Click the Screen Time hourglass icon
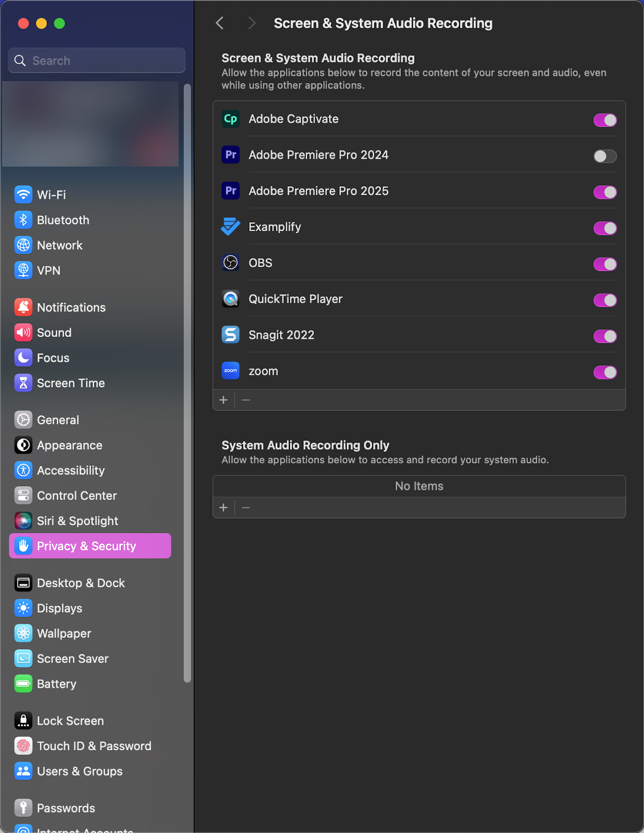This screenshot has width=644, height=833. [23, 383]
